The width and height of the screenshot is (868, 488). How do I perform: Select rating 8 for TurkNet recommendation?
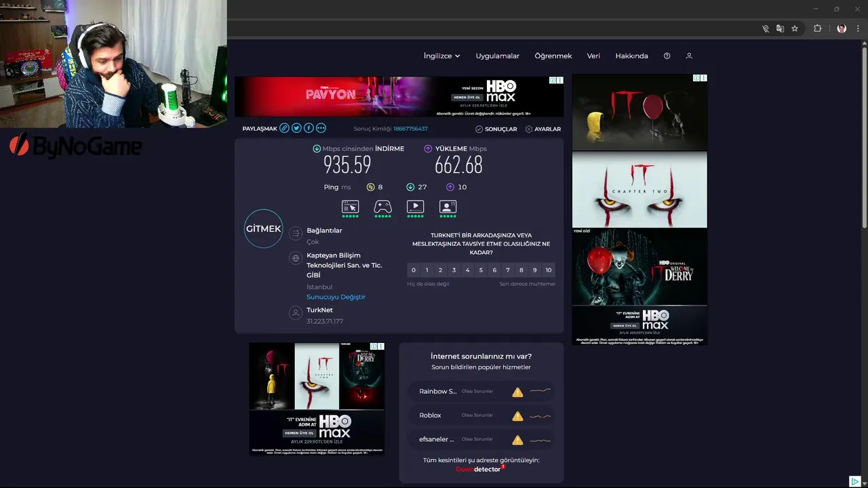coord(521,270)
